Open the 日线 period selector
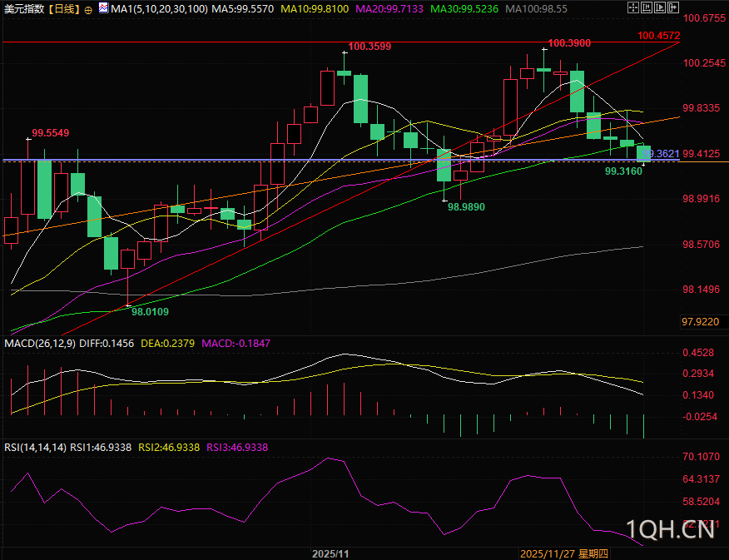The height and width of the screenshot is (560, 729). (63, 9)
